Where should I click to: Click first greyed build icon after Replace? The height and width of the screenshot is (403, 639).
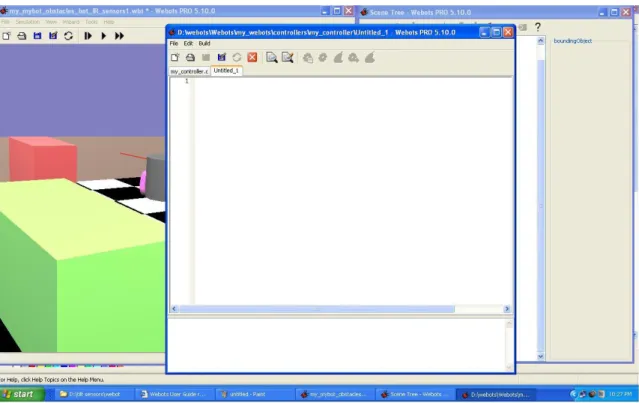[x=308, y=58]
